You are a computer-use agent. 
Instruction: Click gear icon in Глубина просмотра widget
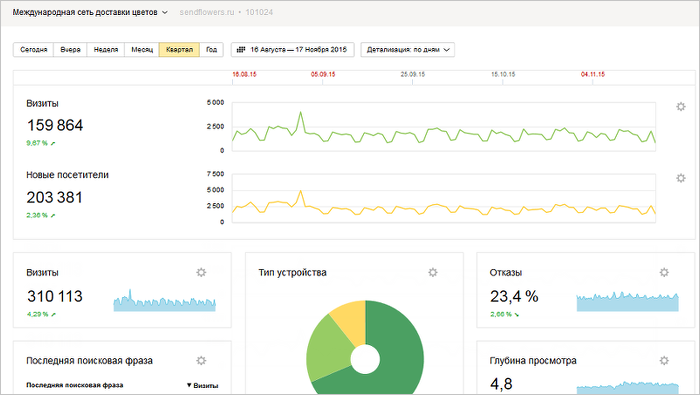[664, 361]
